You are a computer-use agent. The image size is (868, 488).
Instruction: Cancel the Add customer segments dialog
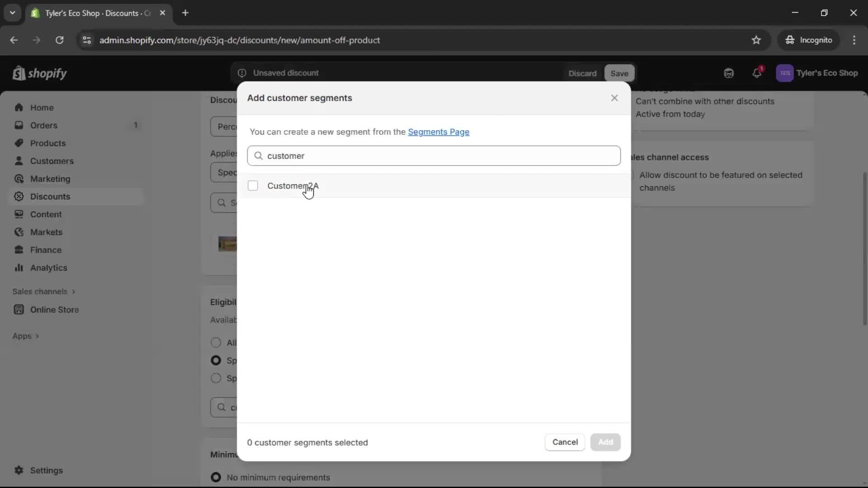coord(564,442)
